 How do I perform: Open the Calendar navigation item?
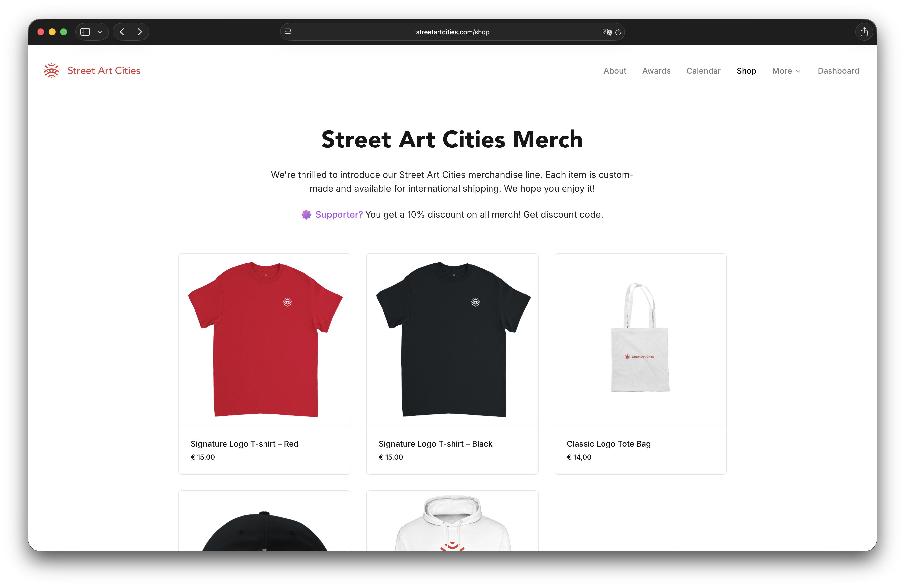[x=703, y=71]
